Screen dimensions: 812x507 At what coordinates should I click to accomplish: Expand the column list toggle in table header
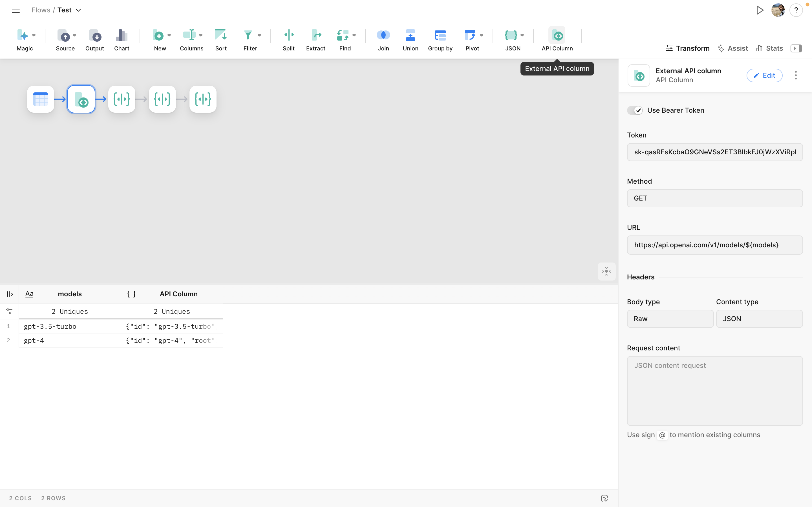coord(9,294)
